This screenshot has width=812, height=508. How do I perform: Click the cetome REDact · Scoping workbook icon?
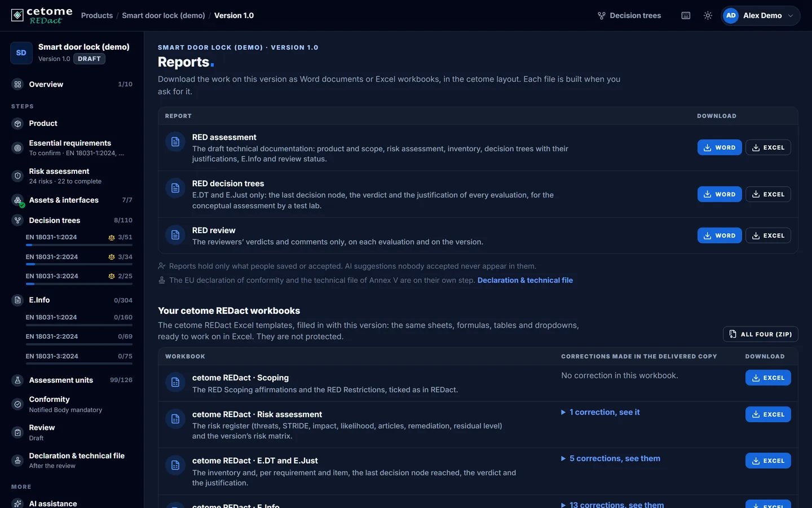(x=175, y=383)
